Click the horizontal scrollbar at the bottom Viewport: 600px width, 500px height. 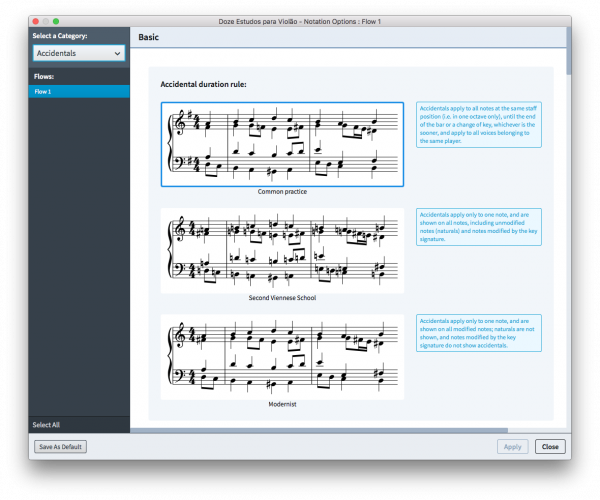(319, 430)
